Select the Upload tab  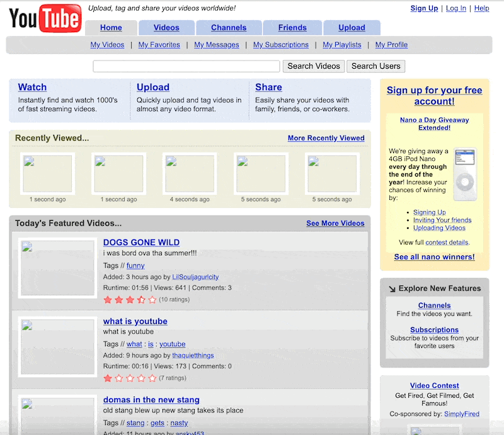[x=352, y=28]
